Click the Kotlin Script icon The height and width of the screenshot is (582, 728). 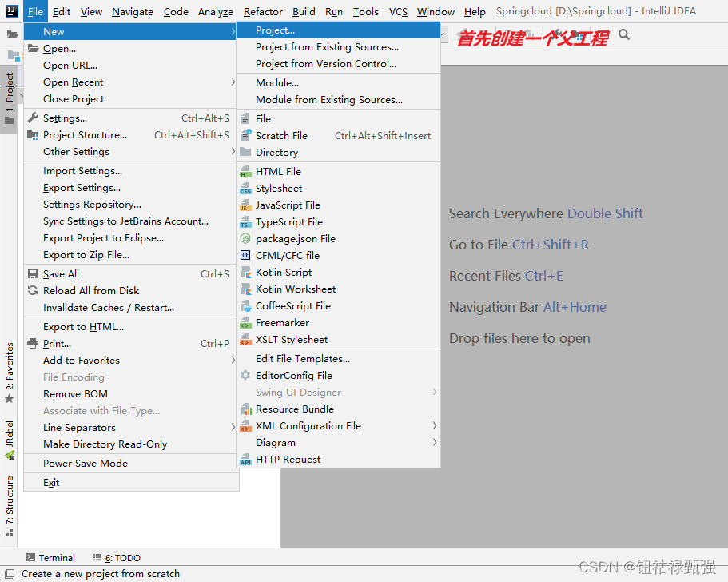point(245,272)
